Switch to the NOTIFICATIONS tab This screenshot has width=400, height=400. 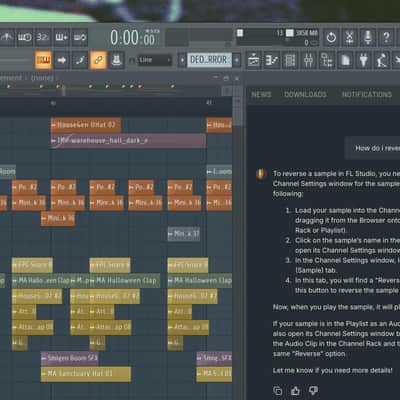pyautogui.click(x=367, y=95)
